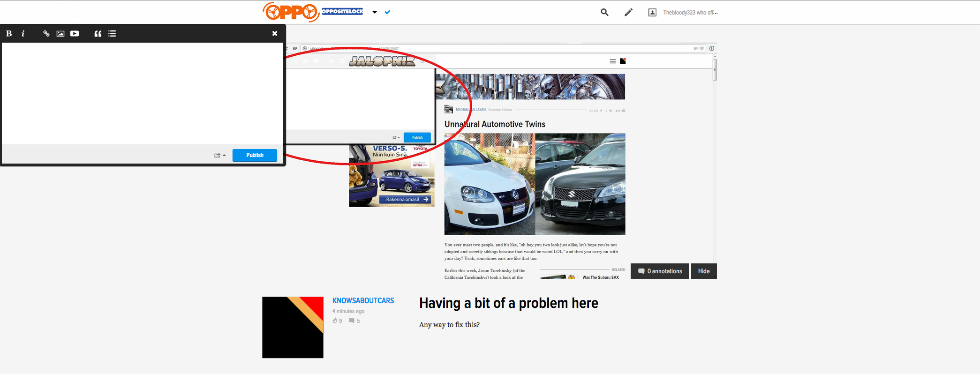Click the Rakenna omasi! ad button
This screenshot has height=374, width=980.
pyautogui.click(x=406, y=199)
